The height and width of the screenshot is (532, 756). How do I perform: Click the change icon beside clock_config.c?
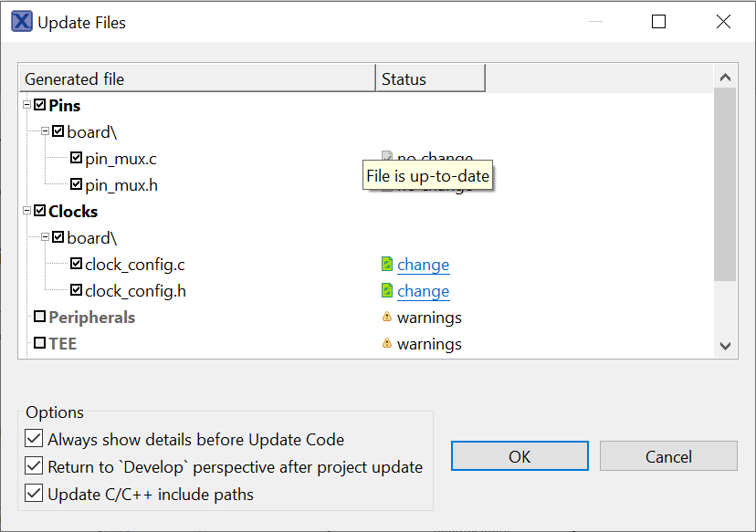[387, 265]
